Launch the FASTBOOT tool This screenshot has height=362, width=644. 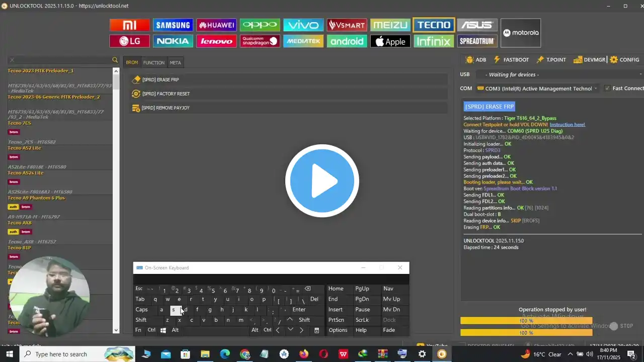pyautogui.click(x=511, y=60)
